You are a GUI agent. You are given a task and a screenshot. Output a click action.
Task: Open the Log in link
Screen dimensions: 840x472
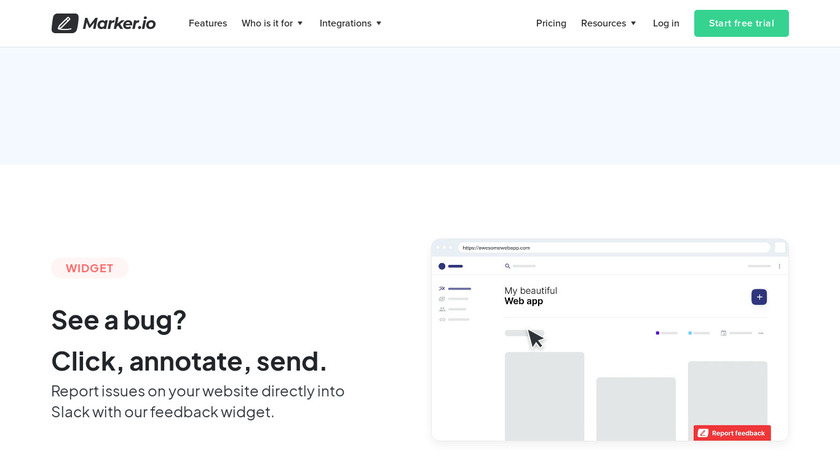tap(665, 23)
